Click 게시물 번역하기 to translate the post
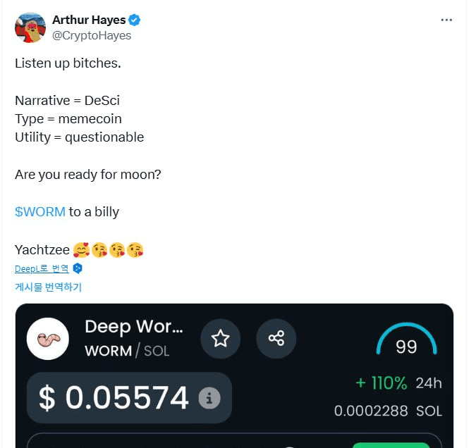The width and height of the screenshot is (476, 448). coord(48,287)
